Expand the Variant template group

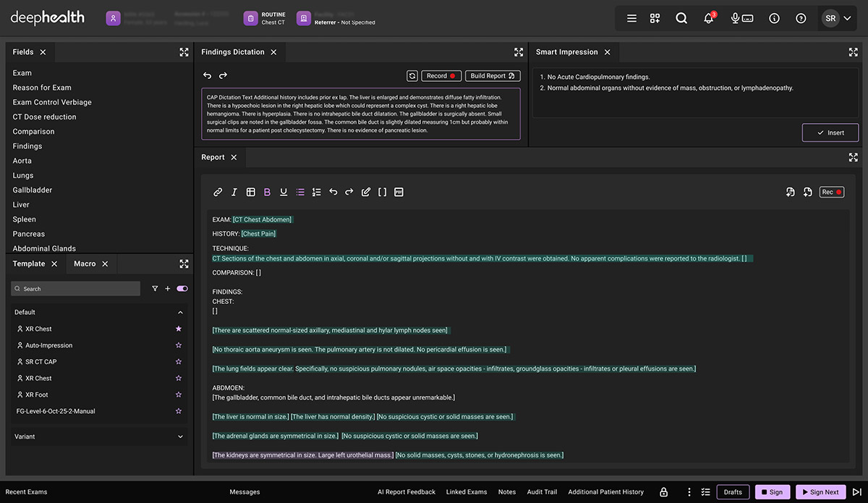pos(181,436)
